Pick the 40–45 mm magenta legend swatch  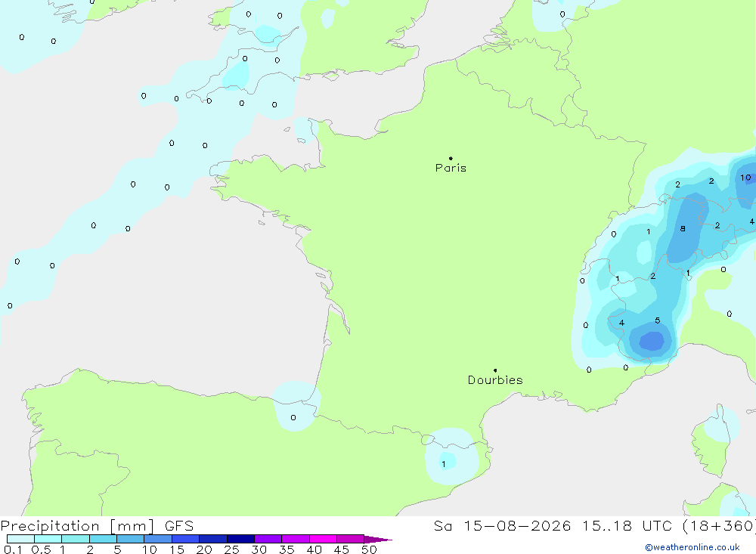click(323, 539)
